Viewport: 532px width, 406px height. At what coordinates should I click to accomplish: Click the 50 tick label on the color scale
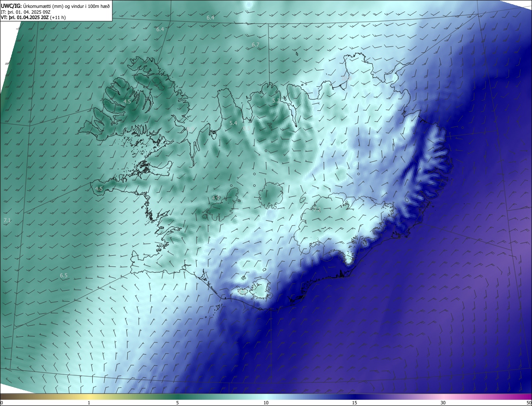pos(529,403)
